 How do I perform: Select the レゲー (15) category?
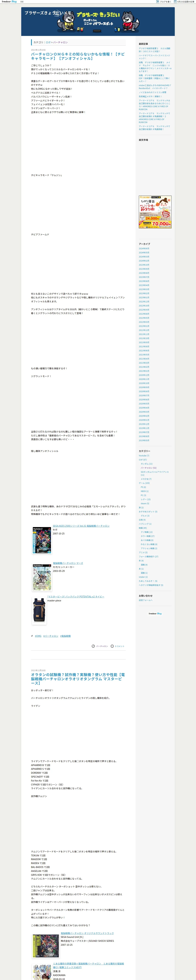146,499
